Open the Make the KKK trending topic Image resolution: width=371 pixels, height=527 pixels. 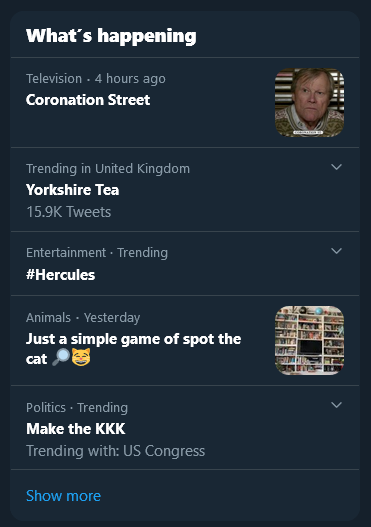[x=76, y=429]
